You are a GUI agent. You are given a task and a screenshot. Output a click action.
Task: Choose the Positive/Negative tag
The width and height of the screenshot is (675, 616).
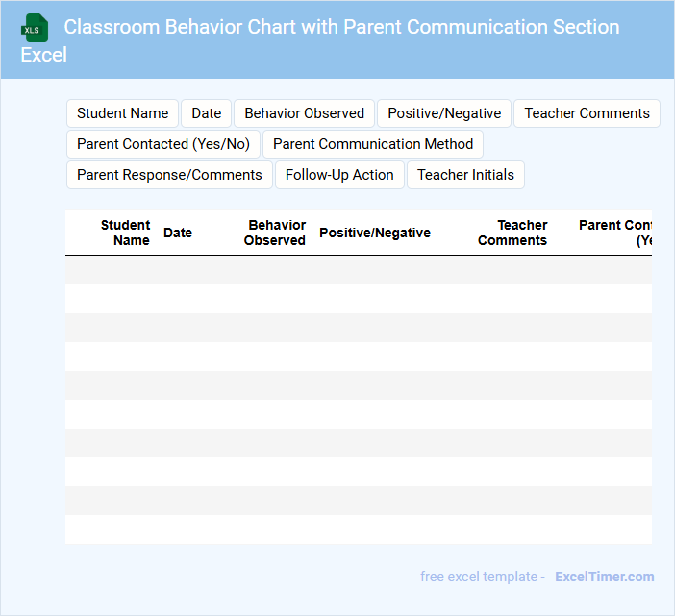tap(444, 113)
